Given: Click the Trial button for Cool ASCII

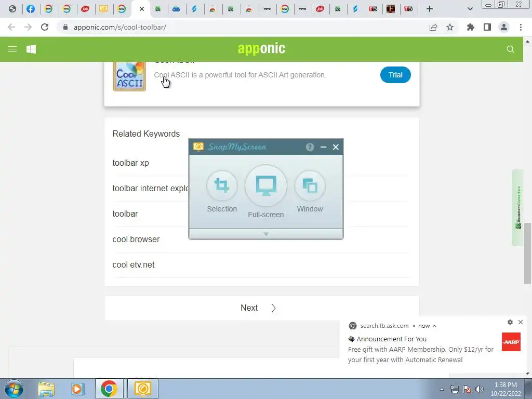Looking at the screenshot, I should click(x=395, y=75).
